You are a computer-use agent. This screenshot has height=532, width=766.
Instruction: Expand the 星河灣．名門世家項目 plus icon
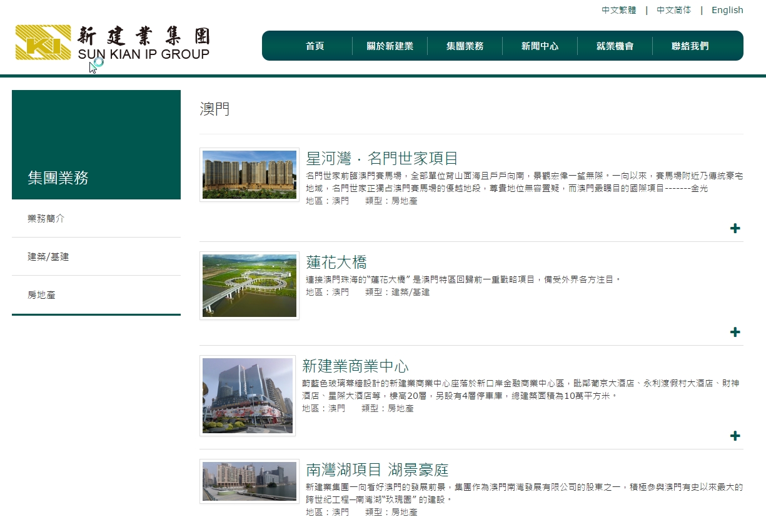[735, 228]
